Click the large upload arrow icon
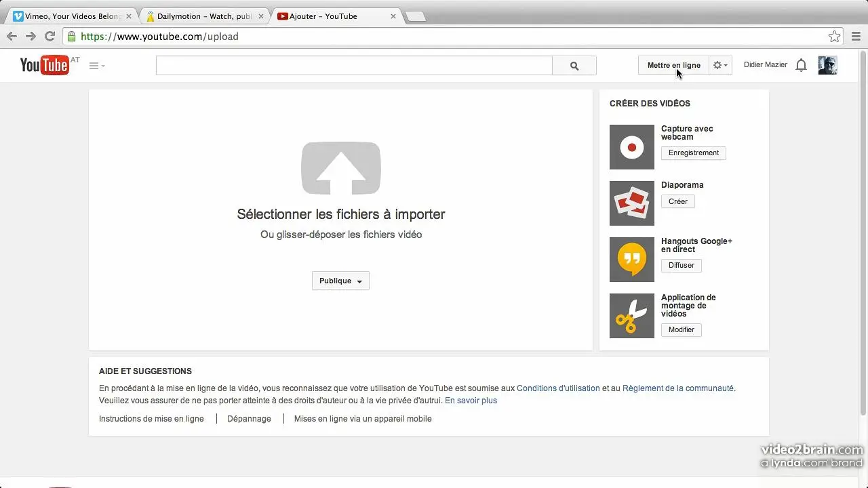Image resolution: width=868 pixels, height=488 pixels. pos(340,167)
